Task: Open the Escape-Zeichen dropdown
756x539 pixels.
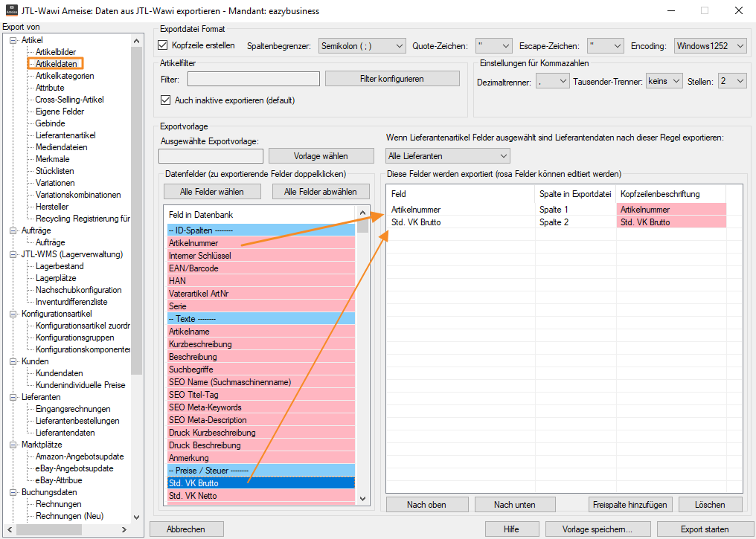Action: [x=606, y=46]
